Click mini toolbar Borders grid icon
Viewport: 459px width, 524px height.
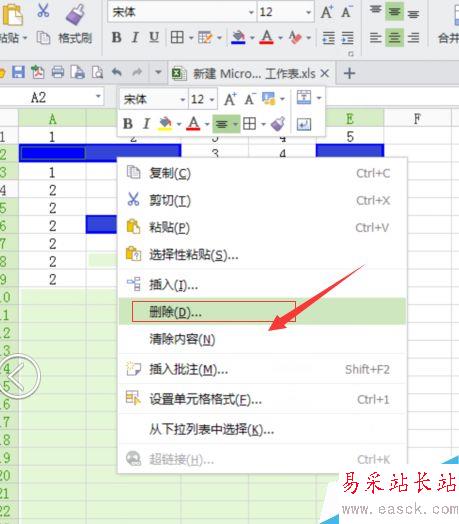click(249, 124)
